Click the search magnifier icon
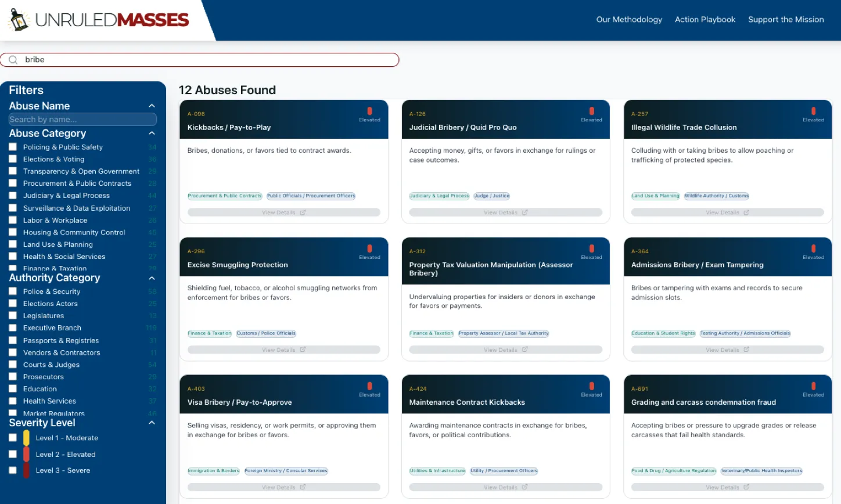 (x=12, y=59)
